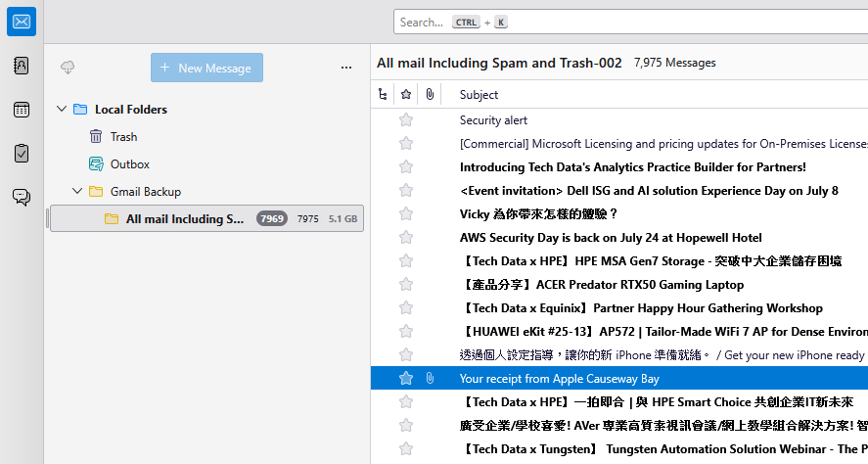Image resolution: width=868 pixels, height=464 pixels.
Task: Sort by the starred column header
Action: click(406, 94)
